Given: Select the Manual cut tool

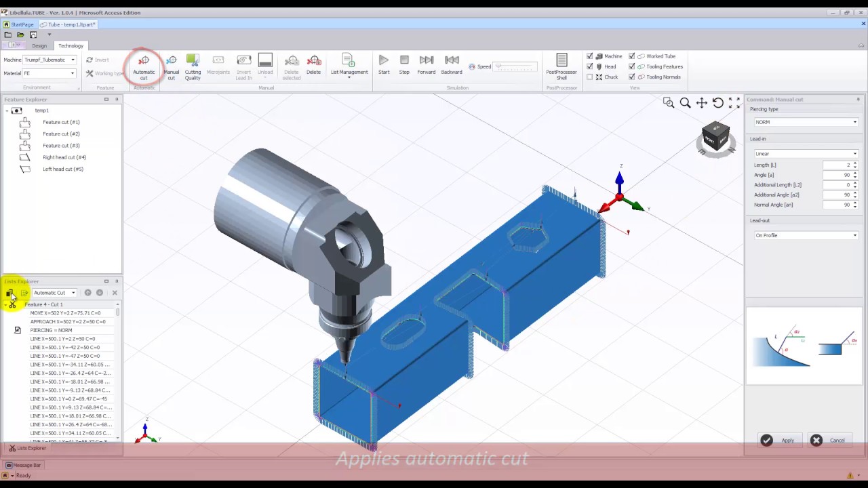Looking at the screenshot, I should coord(171,66).
